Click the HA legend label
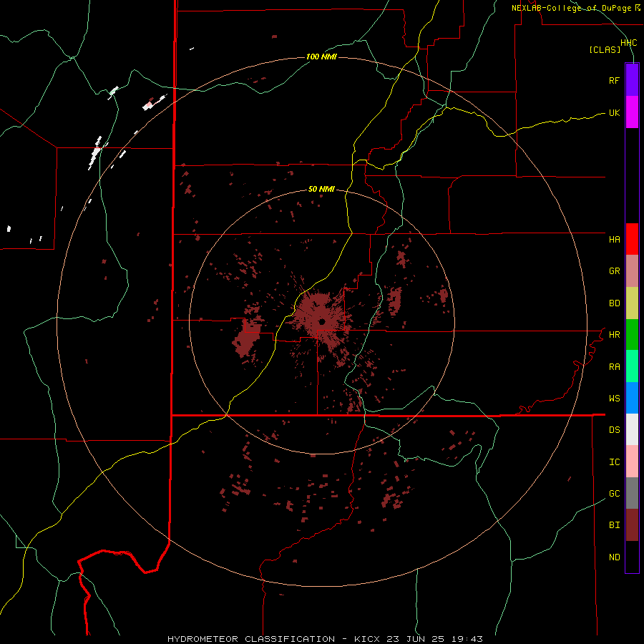644x644 pixels. [x=614, y=239]
